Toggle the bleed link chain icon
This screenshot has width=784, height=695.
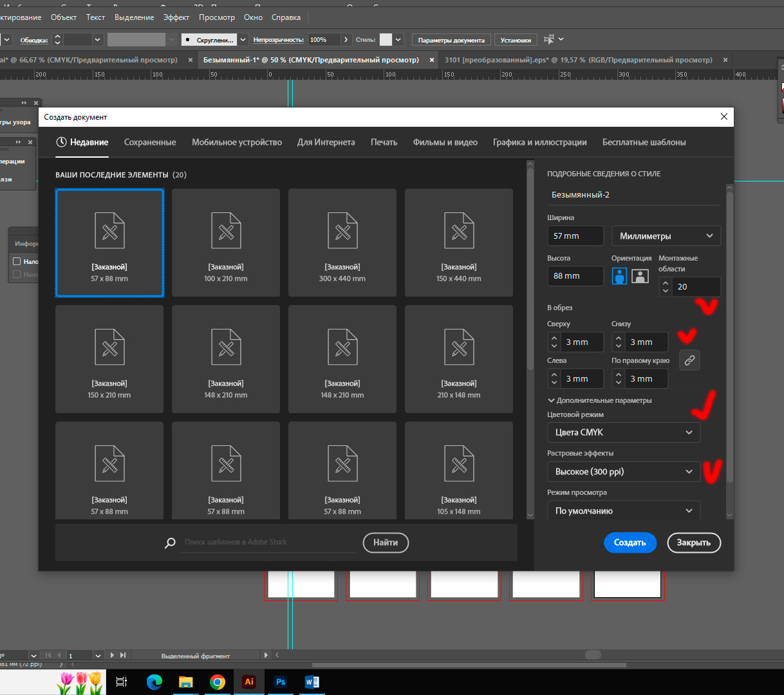point(689,360)
